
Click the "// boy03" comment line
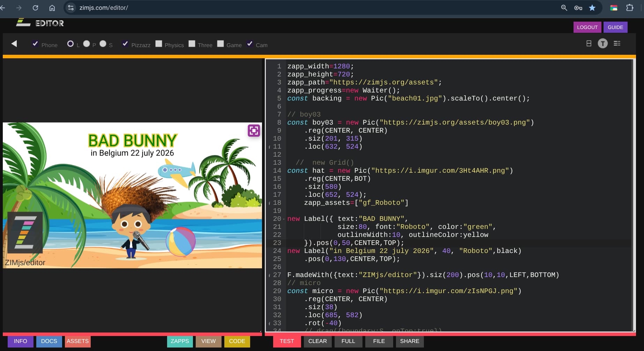(x=304, y=114)
